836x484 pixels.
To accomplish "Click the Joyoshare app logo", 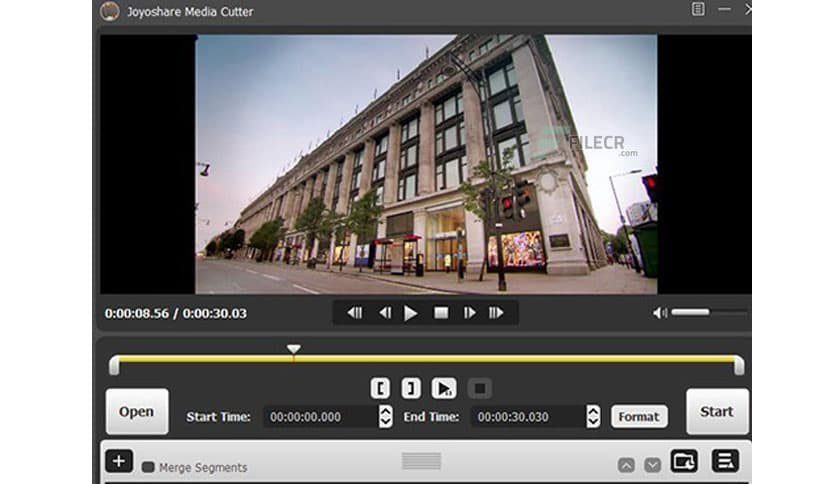I will click(x=110, y=11).
